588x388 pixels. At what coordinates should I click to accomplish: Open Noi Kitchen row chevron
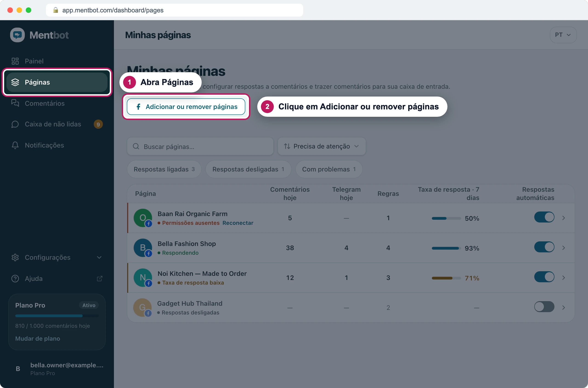(563, 278)
